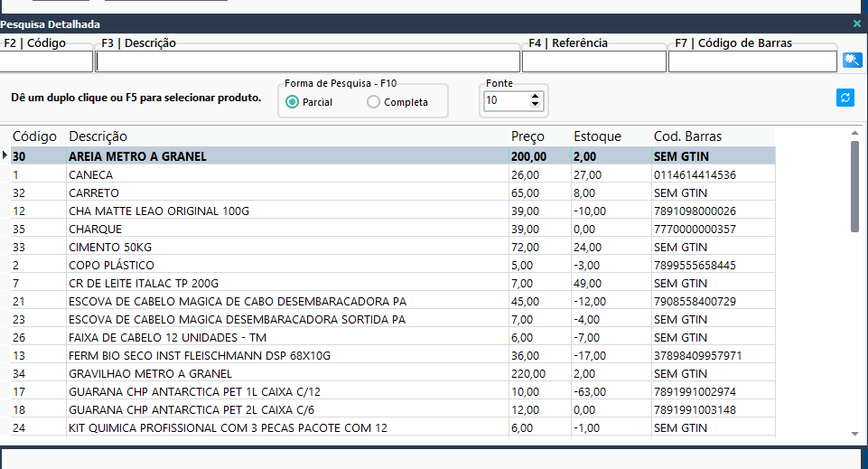The width and height of the screenshot is (868, 469).
Task: Select FAIXA DE CABELO 12 UNIDADES row
Action: click(x=393, y=337)
